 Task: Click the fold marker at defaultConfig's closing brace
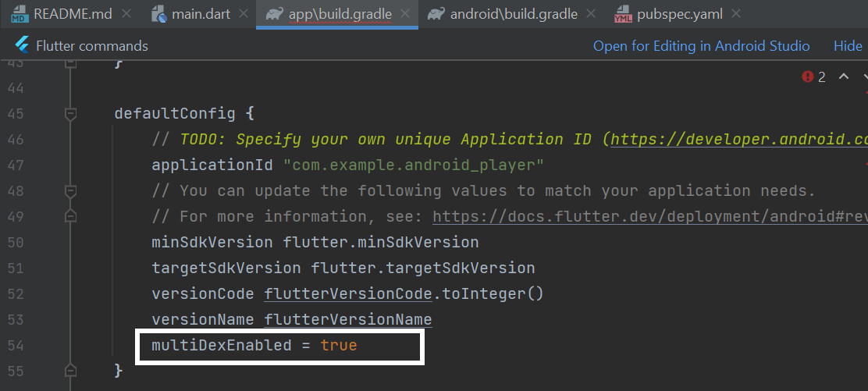(71, 368)
